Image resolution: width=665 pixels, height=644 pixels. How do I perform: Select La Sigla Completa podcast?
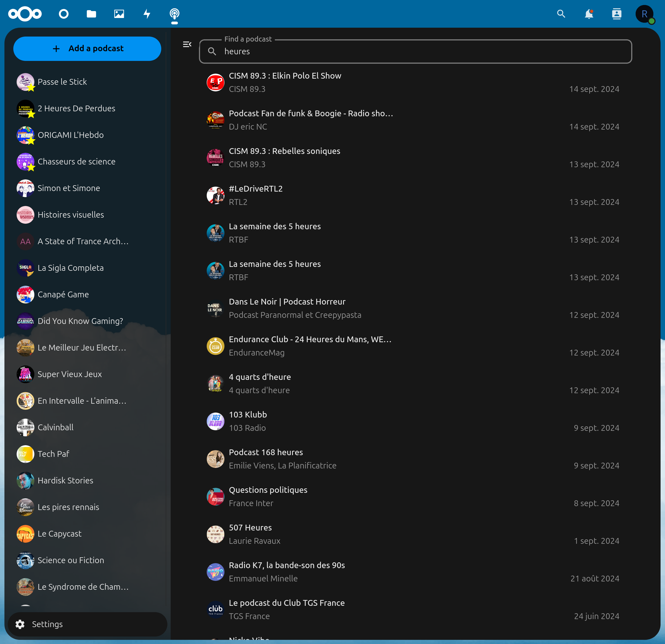click(87, 268)
